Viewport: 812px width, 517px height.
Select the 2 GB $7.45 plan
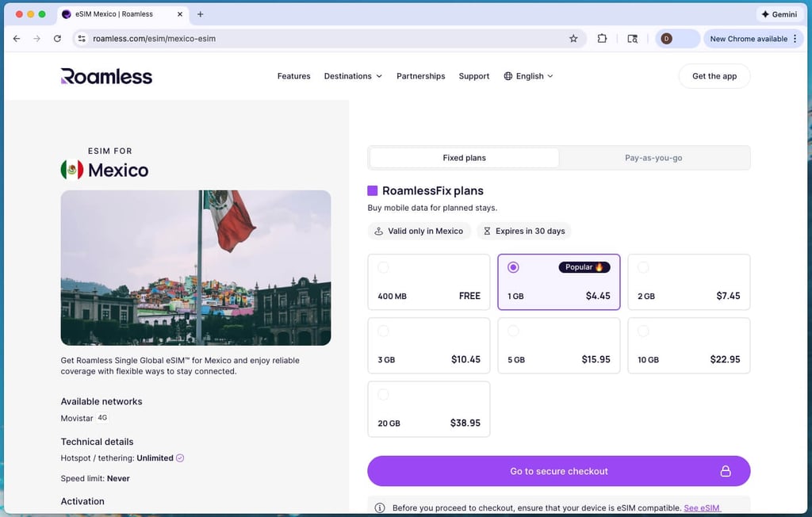(x=689, y=281)
